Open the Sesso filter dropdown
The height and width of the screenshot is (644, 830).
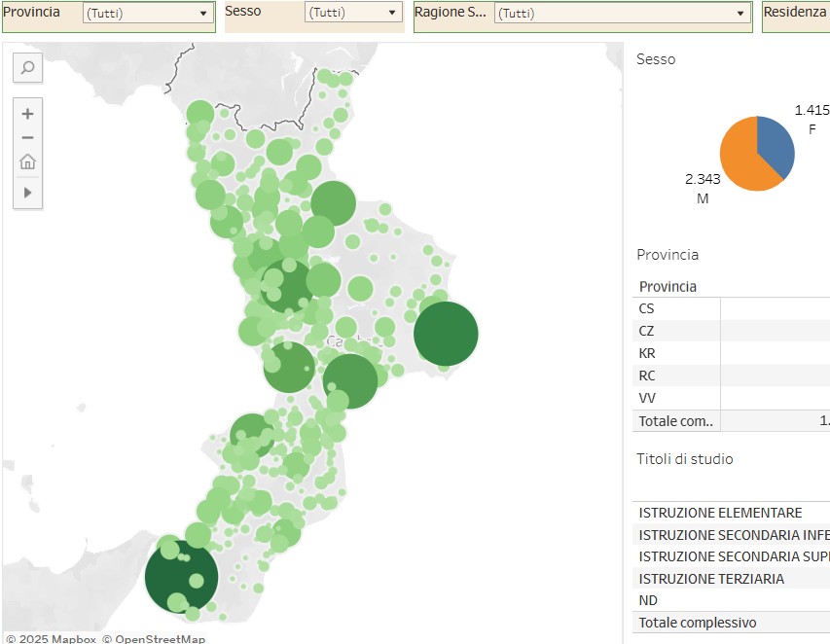point(353,13)
